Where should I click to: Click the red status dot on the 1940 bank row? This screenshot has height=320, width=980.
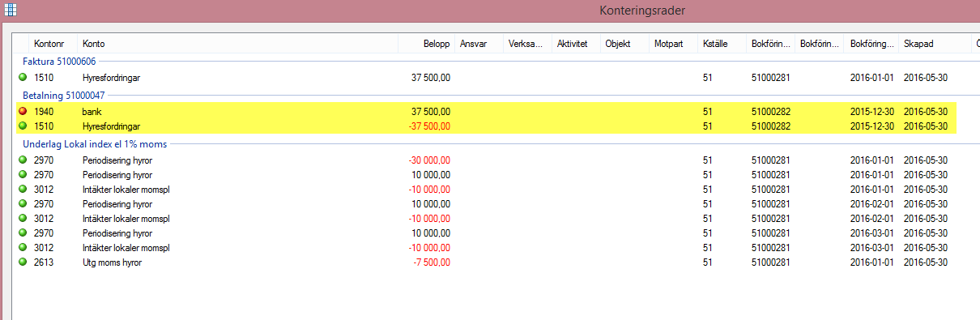click(x=23, y=111)
